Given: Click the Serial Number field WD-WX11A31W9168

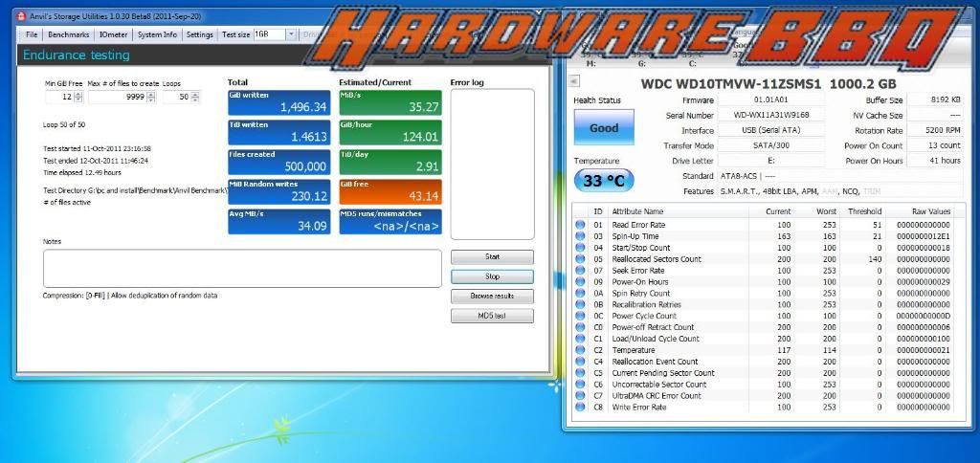Looking at the screenshot, I should click(x=770, y=116).
